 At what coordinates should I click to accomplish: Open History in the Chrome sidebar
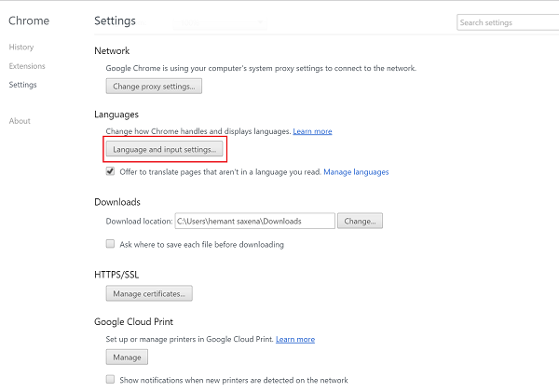tap(21, 47)
